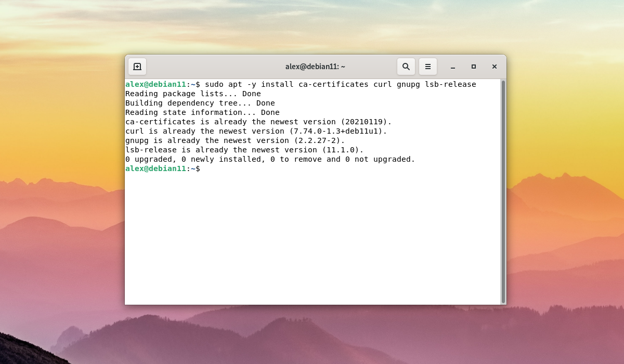Image resolution: width=624 pixels, height=364 pixels.
Task: Click the terminal's vertical scrollbar
Action: pyautogui.click(x=503, y=191)
